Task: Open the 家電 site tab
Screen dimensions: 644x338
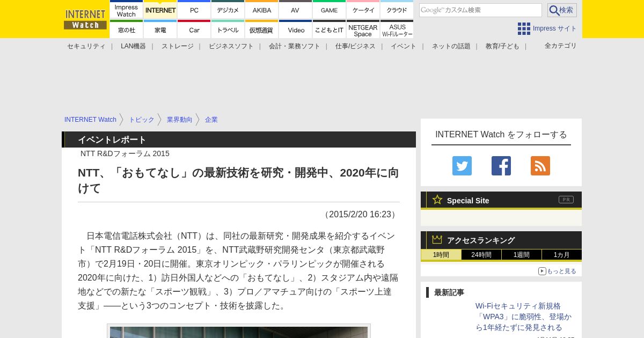Action: point(160,30)
